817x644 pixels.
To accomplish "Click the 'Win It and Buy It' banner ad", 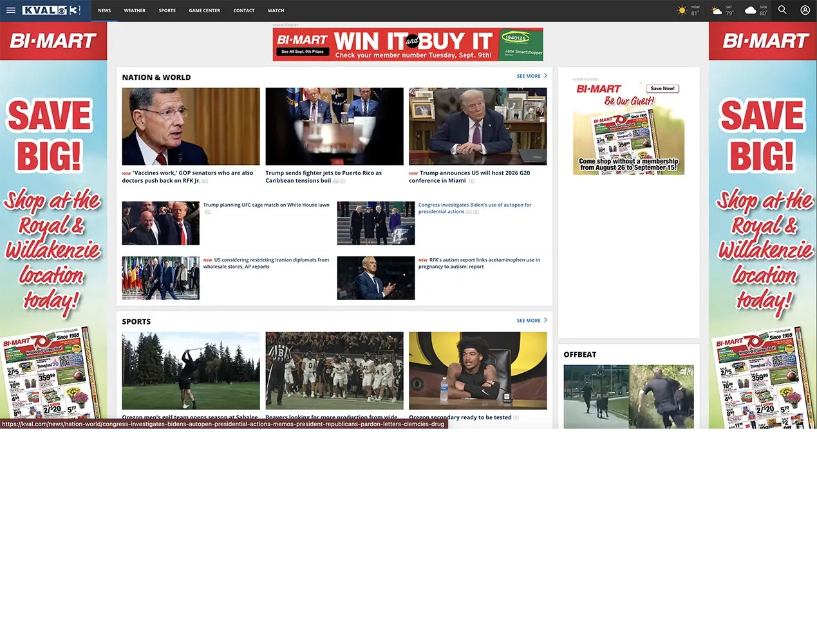I will pyautogui.click(x=408, y=44).
